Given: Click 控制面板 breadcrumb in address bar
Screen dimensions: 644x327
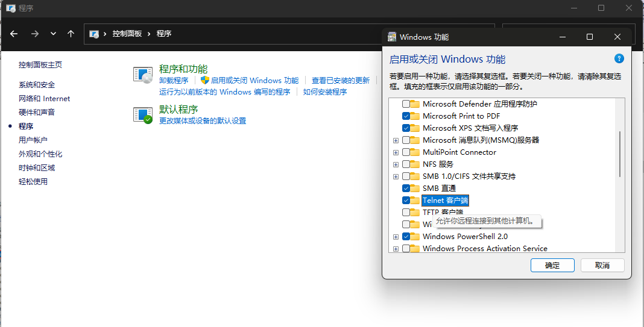Looking at the screenshot, I should pos(127,34).
